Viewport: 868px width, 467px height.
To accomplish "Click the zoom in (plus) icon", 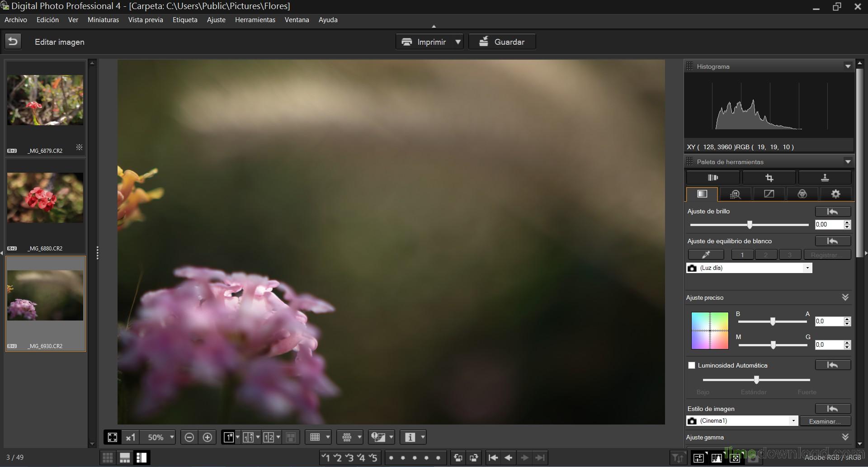I will [208, 437].
